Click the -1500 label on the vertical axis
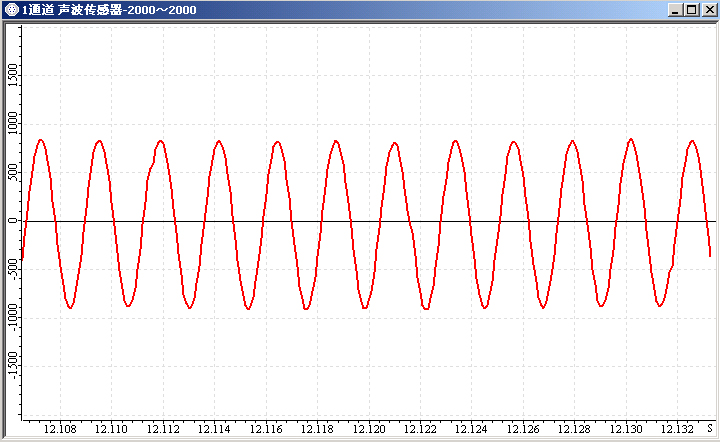The width and height of the screenshot is (720, 442). [x=12, y=366]
